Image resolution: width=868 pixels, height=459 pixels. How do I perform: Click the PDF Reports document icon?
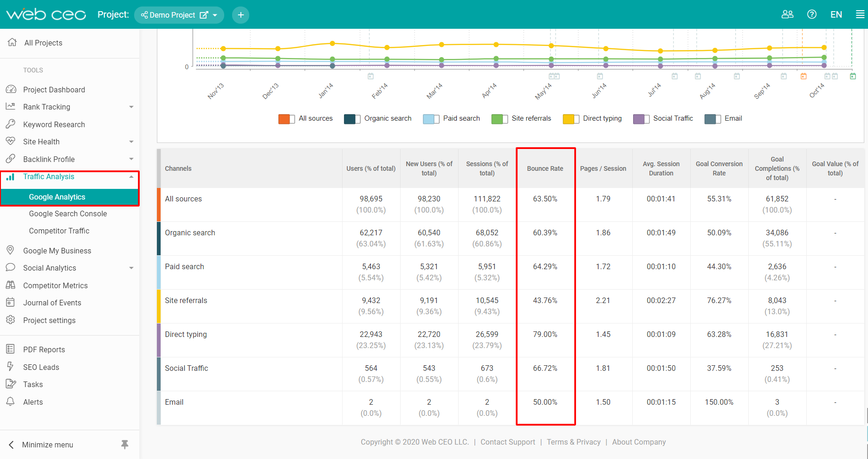11,349
